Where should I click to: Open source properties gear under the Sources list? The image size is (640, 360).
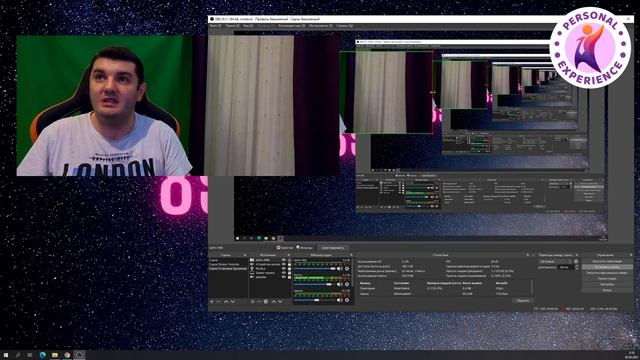point(266,302)
